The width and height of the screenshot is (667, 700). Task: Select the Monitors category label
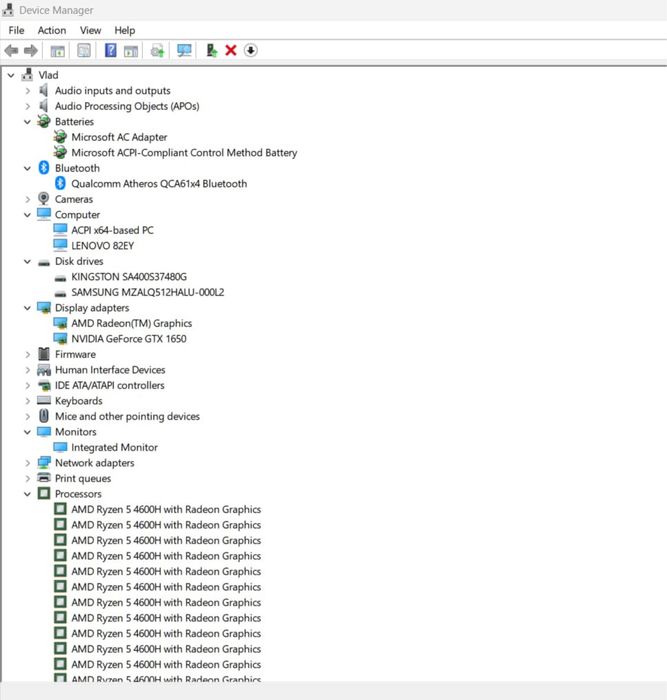(76, 432)
